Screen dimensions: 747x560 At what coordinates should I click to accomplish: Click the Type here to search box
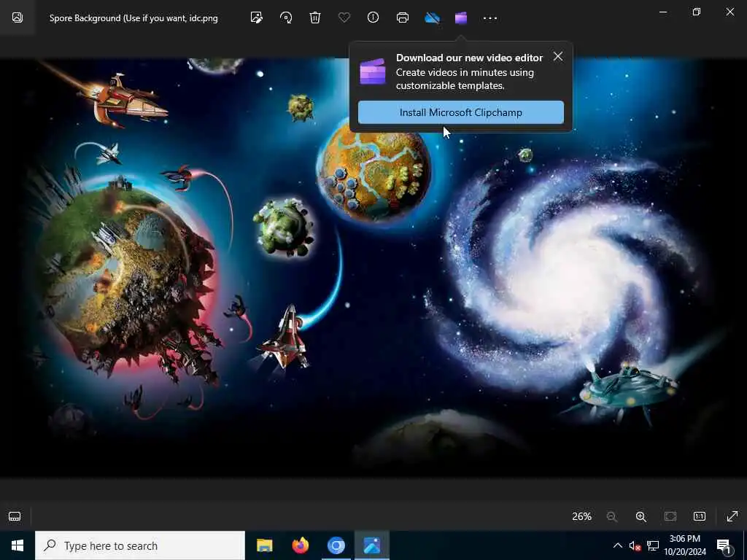140,545
